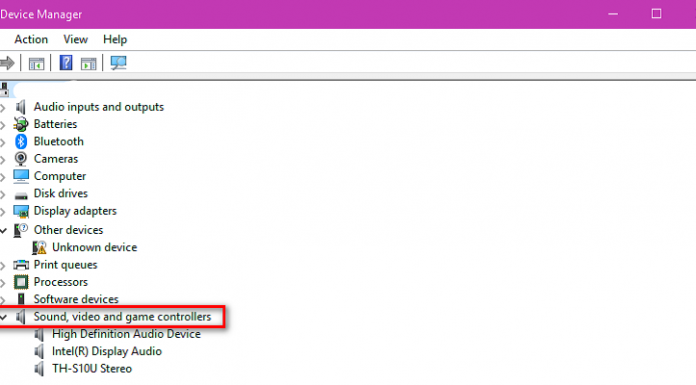The height and width of the screenshot is (385, 696).
Task: Click the forward arrow toolbar button
Action: point(7,63)
